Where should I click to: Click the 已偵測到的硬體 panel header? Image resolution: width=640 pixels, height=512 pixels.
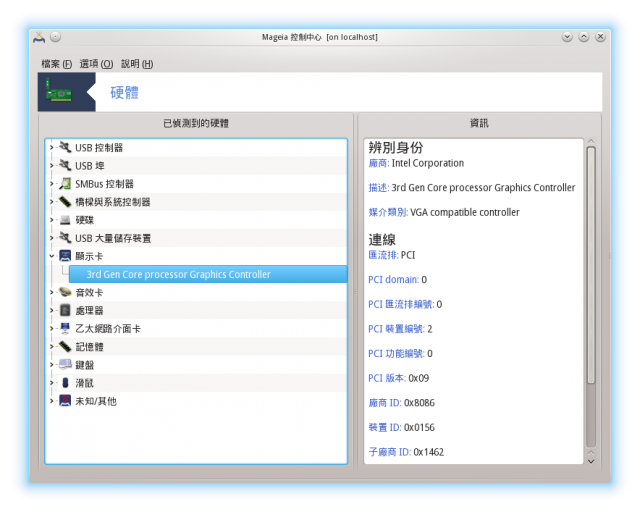point(196,123)
